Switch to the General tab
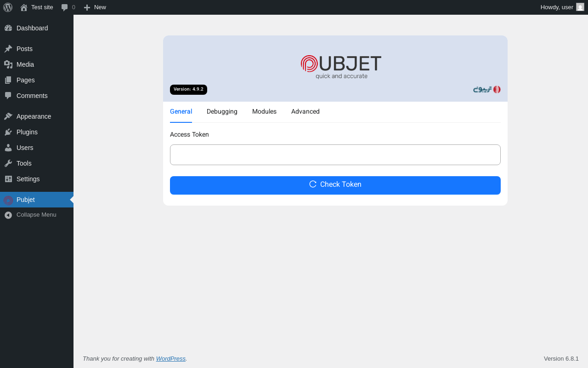The width and height of the screenshot is (588, 368). point(181,112)
